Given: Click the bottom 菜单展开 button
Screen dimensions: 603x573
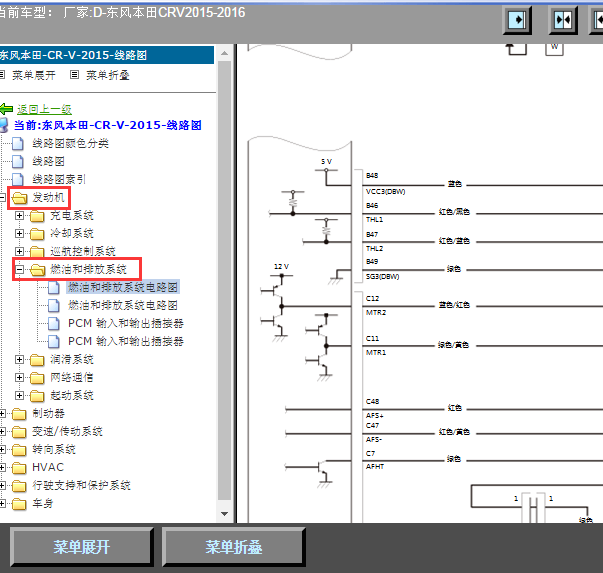Looking at the screenshot, I should pyautogui.click(x=82, y=546).
